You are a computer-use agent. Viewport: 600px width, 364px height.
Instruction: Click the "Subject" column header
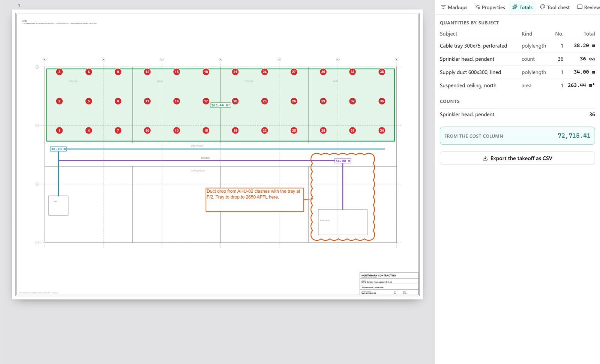click(448, 34)
